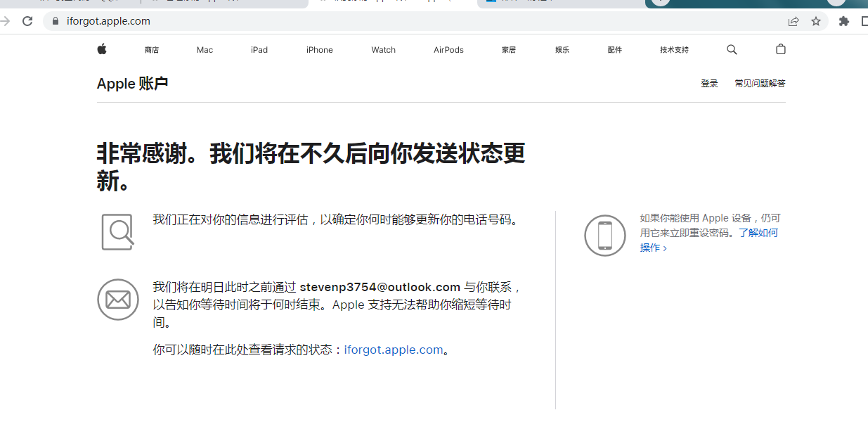The height and width of the screenshot is (448, 868).
Task: Click the magnifier document evaluation icon
Action: coord(117,231)
